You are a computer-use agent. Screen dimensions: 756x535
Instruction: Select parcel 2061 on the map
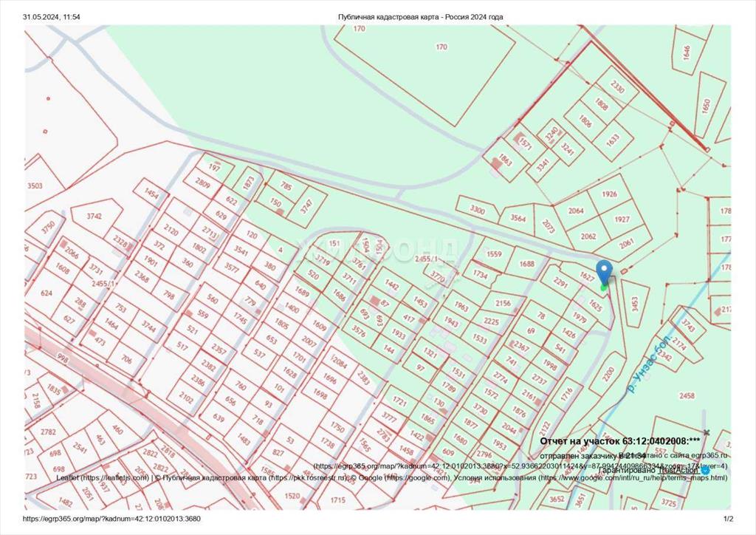pos(626,244)
